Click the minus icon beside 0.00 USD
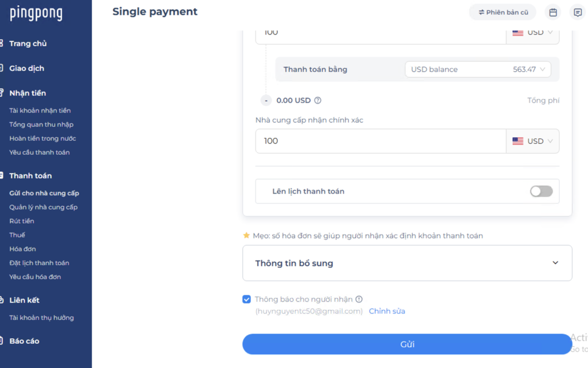 point(266,100)
